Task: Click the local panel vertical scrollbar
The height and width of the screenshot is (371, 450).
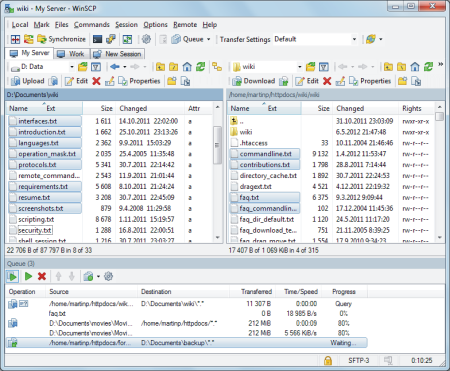Action: tap(218, 145)
